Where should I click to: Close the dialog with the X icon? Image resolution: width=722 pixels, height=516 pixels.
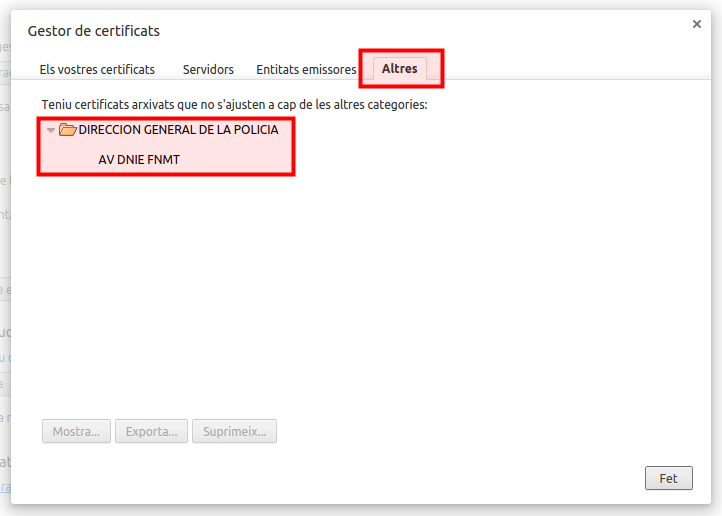[x=697, y=25]
